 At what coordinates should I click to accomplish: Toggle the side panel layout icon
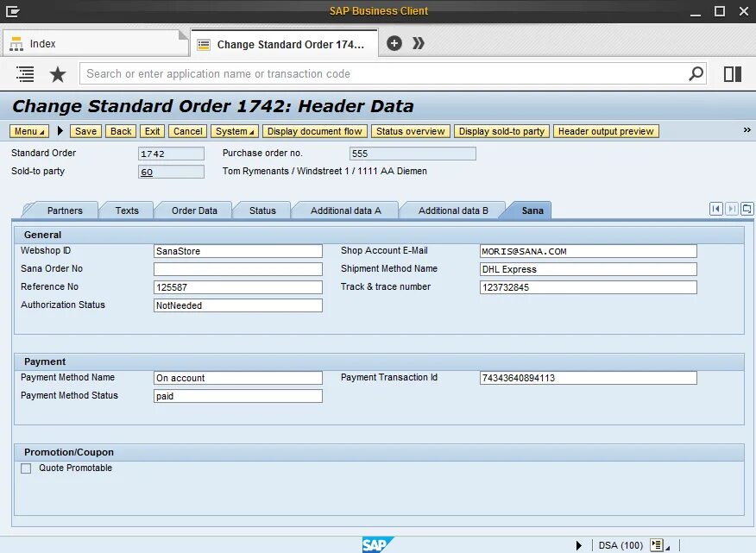(733, 74)
